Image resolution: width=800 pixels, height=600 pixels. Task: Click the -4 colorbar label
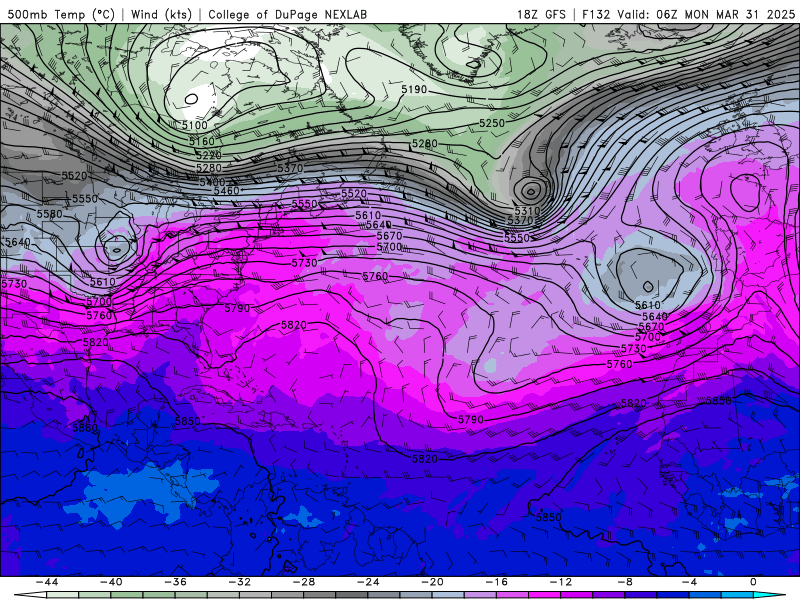[689, 582]
